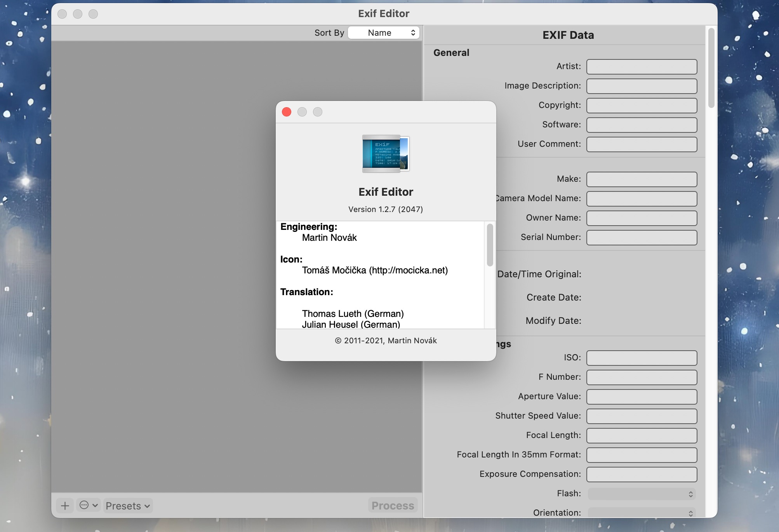This screenshot has height=532, width=779.
Task: Click the ISO input field
Action: pyautogui.click(x=642, y=358)
